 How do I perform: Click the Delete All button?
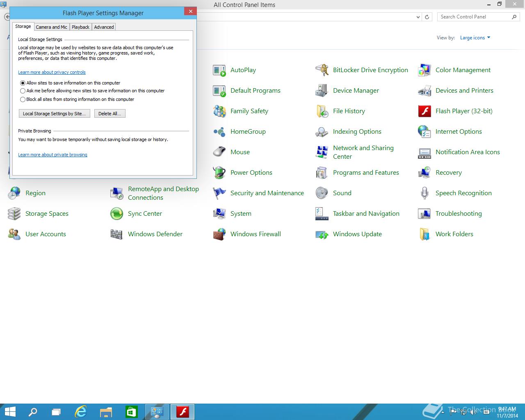pyautogui.click(x=110, y=114)
